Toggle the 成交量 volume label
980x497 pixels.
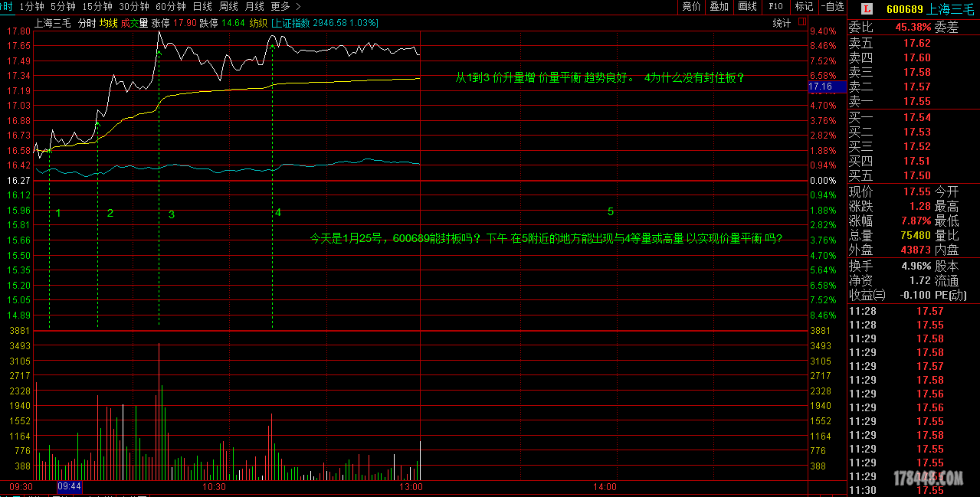click(x=135, y=23)
